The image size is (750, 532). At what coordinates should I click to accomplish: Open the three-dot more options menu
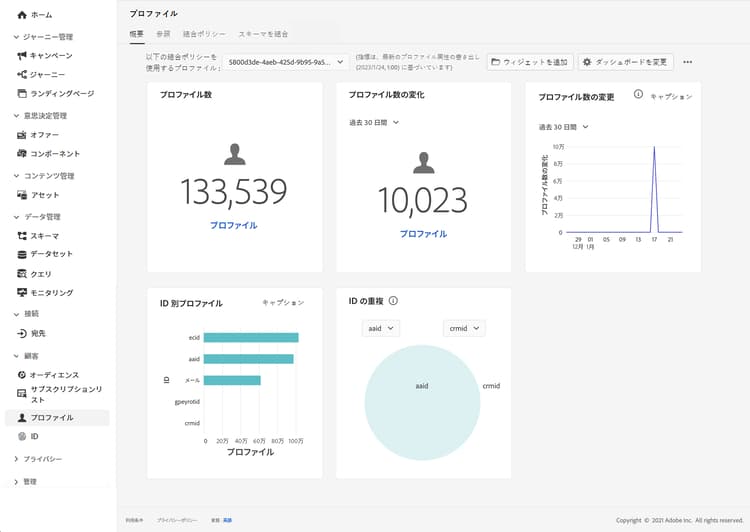(x=687, y=62)
